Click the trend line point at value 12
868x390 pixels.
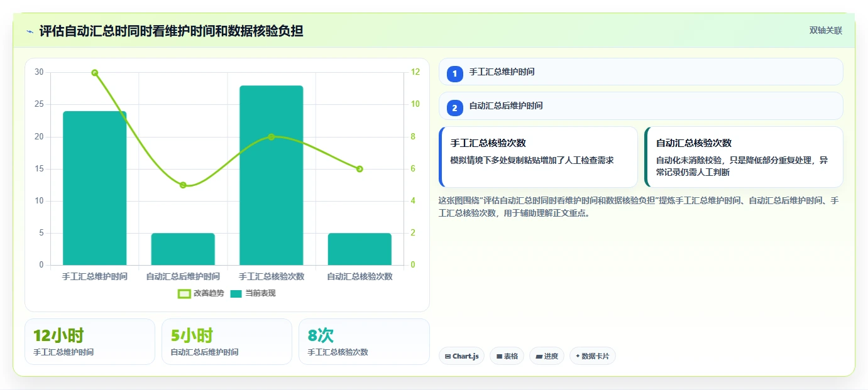click(x=95, y=73)
